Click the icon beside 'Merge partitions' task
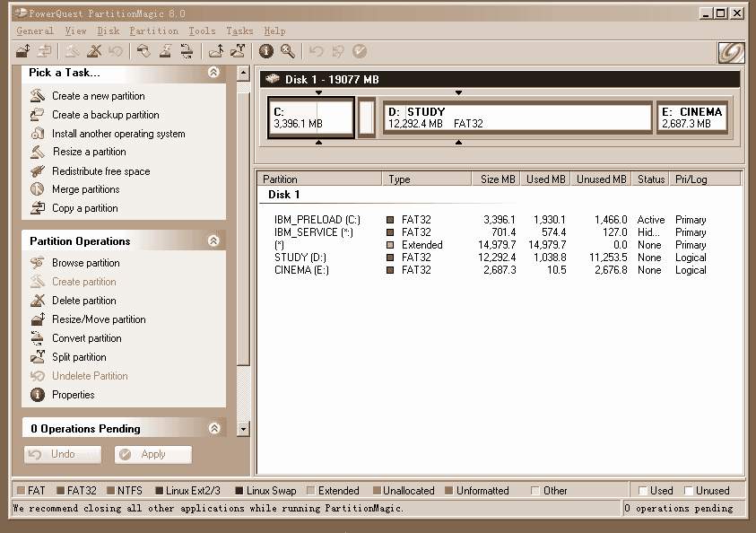The image size is (756, 533). 38,189
